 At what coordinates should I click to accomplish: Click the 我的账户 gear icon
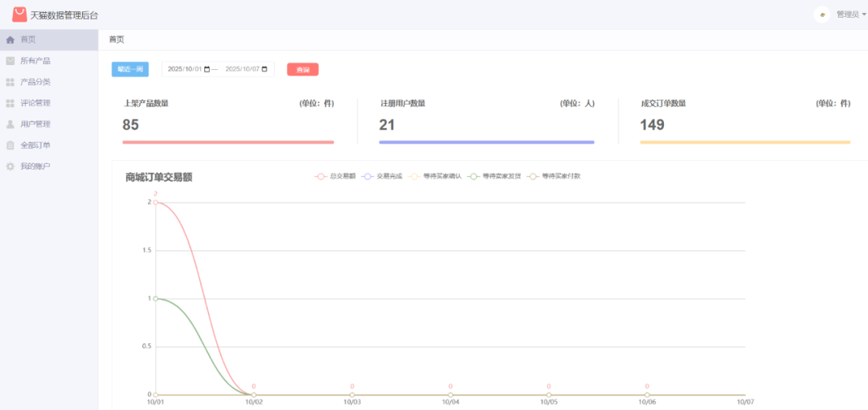tap(10, 166)
